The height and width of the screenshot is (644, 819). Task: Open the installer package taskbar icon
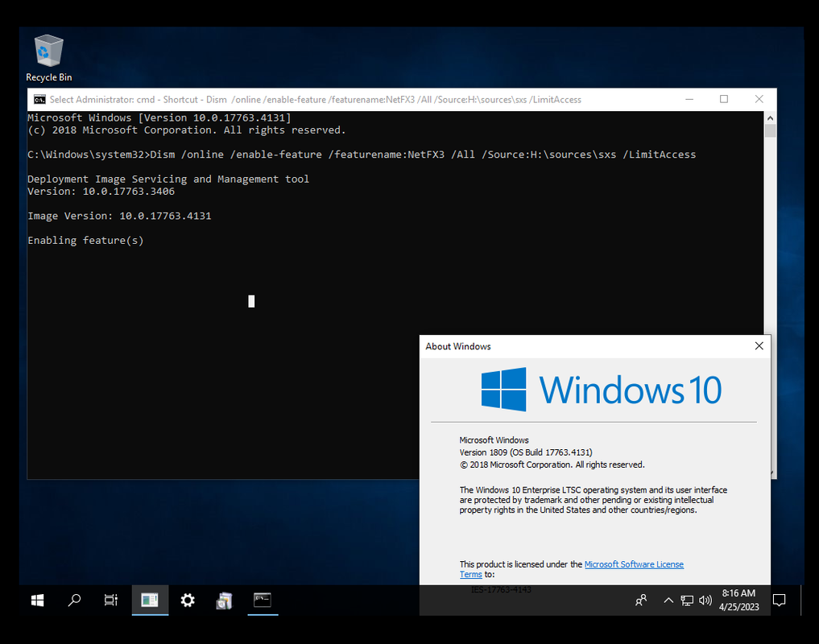point(224,601)
